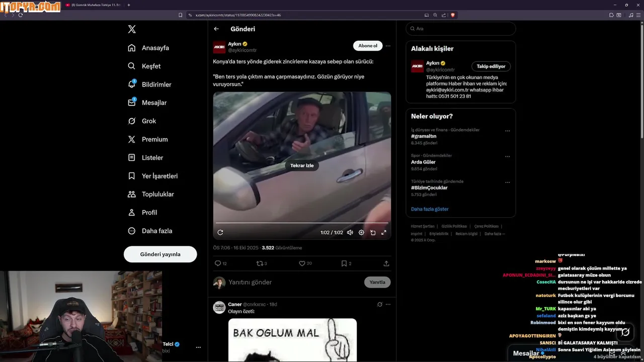
Task: Like the post with 20 likes
Action: 305,263
